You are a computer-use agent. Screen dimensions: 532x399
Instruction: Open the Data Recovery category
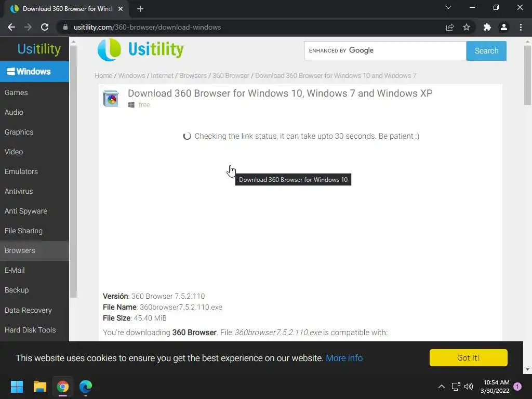pyautogui.click(x=34, y=310)
